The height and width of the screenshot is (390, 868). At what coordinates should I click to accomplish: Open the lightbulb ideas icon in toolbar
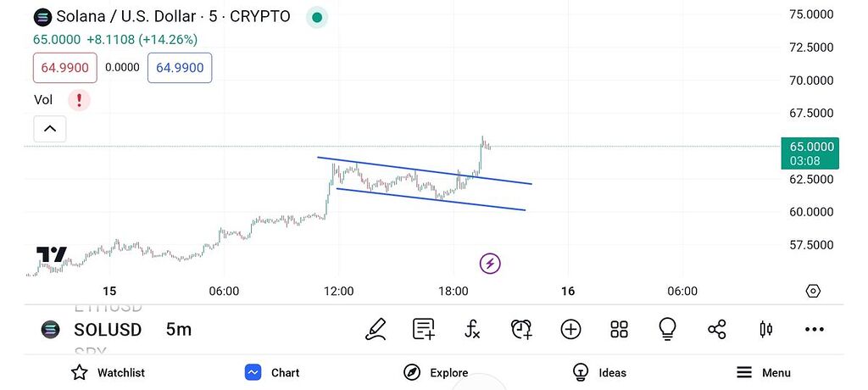pos(668,329)
